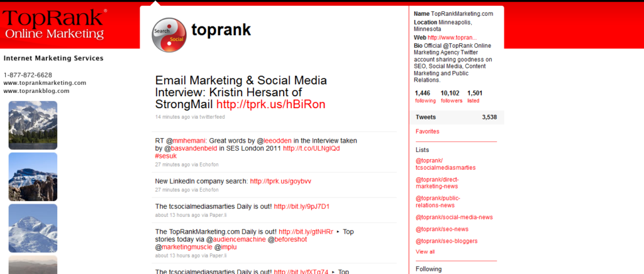Click the 'Name TopRankMarketing.com' text

[453, 14]
